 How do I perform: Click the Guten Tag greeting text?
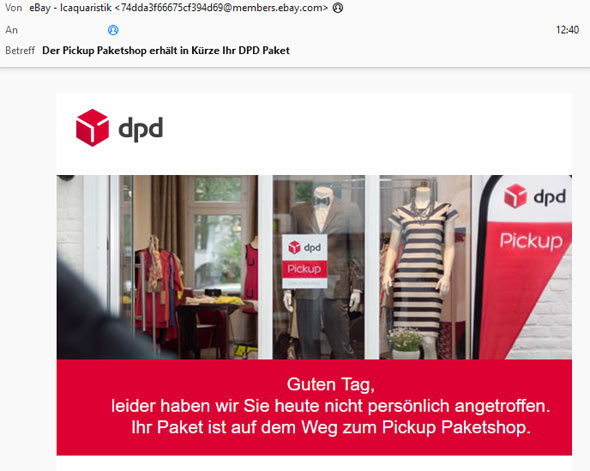point(331,384)
